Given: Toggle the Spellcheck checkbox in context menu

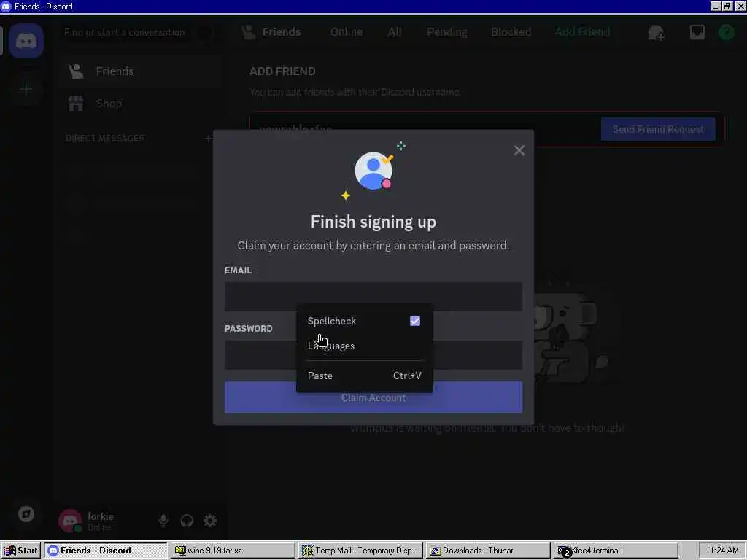Looking at the screenshot, I should (415, 321).
